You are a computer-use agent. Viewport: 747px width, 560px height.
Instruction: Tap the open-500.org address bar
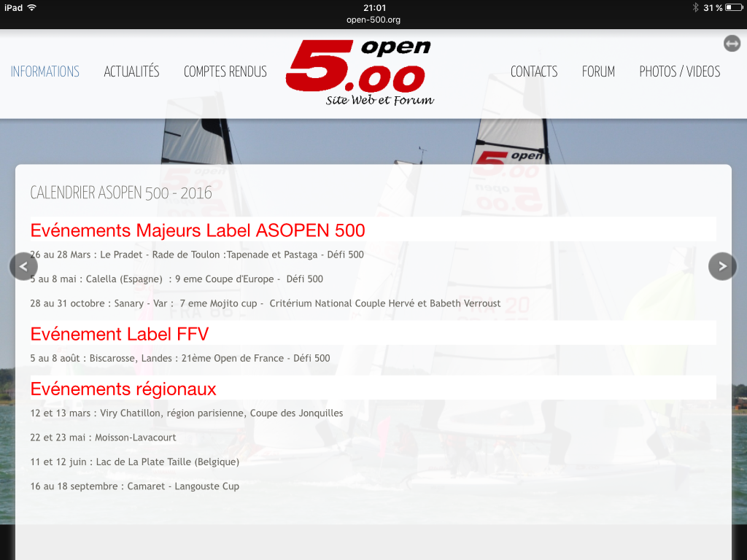click(x=373, y=20)
